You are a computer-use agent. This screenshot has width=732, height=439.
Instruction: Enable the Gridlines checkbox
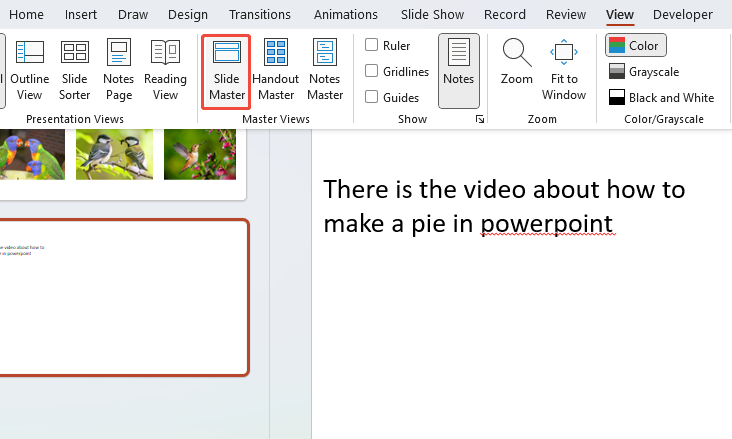pos(372,71)
